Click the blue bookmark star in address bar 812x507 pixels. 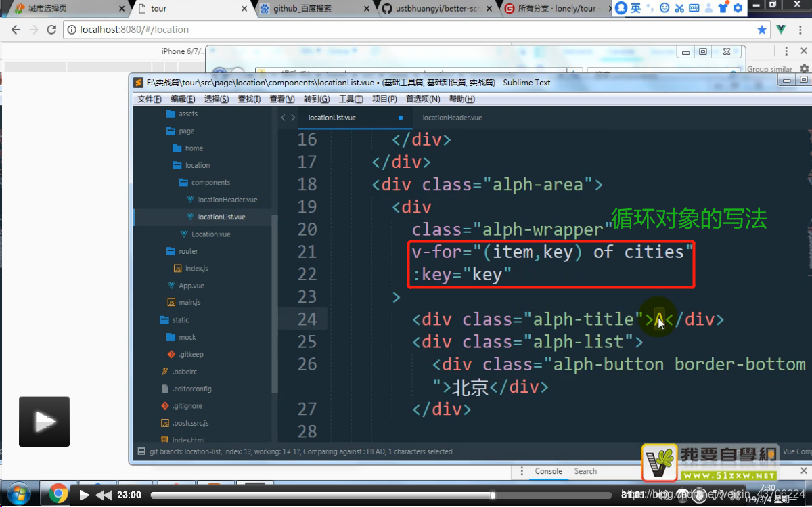coord(762,30)
